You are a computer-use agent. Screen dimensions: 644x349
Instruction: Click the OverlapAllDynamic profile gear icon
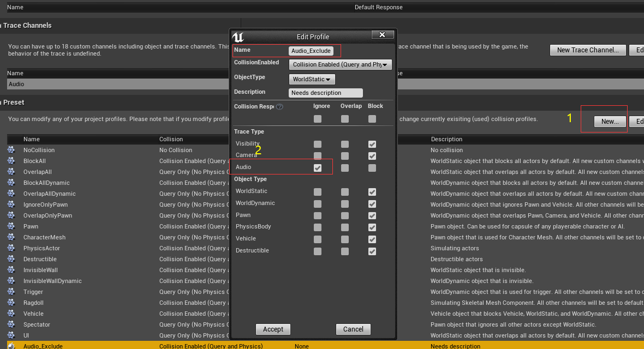tap(11, 194)
